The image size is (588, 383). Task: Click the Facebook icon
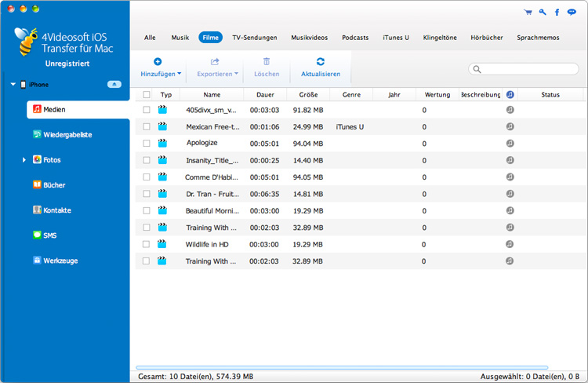pos(557,13)
